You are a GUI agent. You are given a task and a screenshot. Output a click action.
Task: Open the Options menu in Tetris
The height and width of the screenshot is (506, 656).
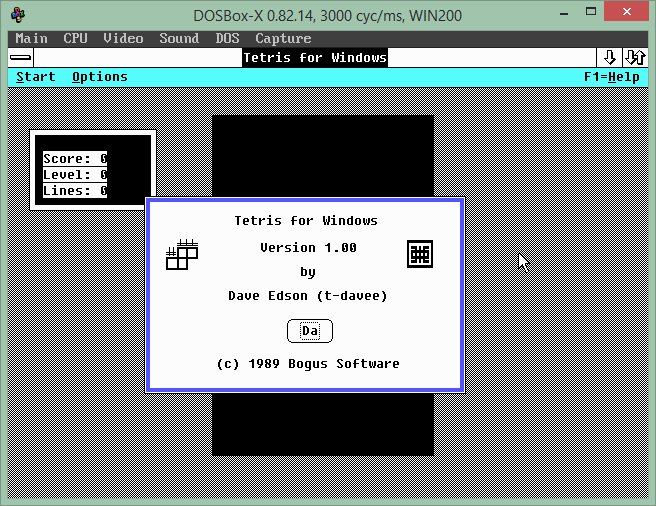click(100, 77)
